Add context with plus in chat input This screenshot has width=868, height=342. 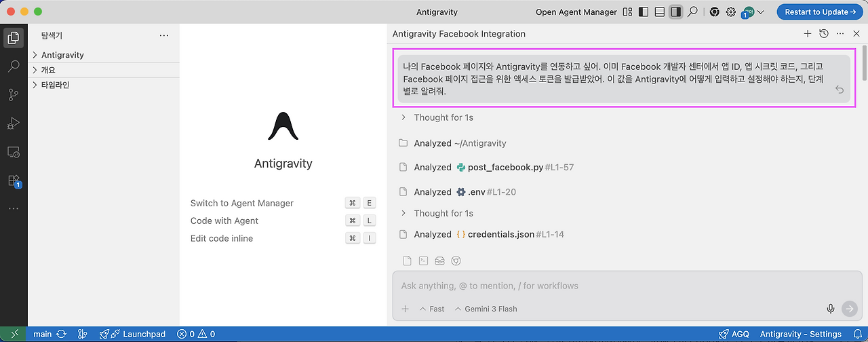point(406,309)
